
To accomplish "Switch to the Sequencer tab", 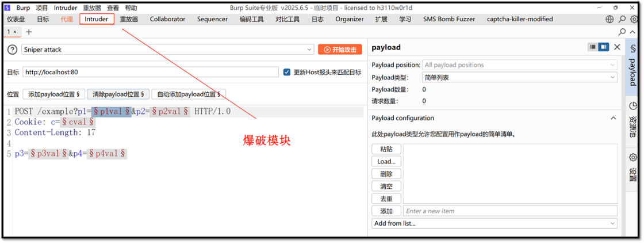I will point(212,20).
